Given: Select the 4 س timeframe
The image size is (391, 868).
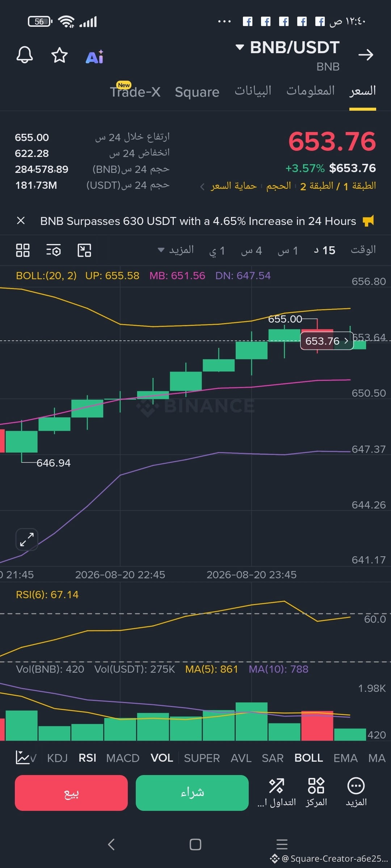Looking at the screenshot, I should [251, 250].
